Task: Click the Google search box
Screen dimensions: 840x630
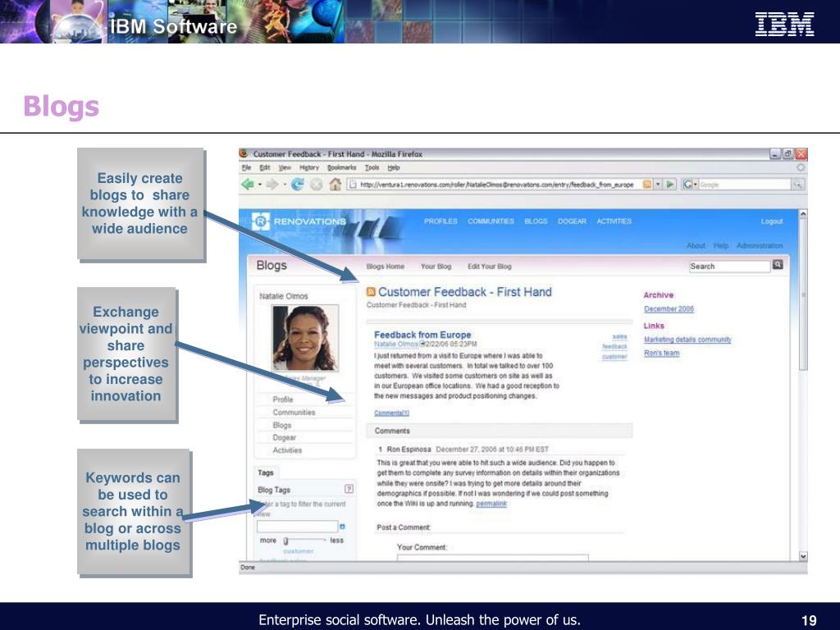Action: tap(745, 185)
